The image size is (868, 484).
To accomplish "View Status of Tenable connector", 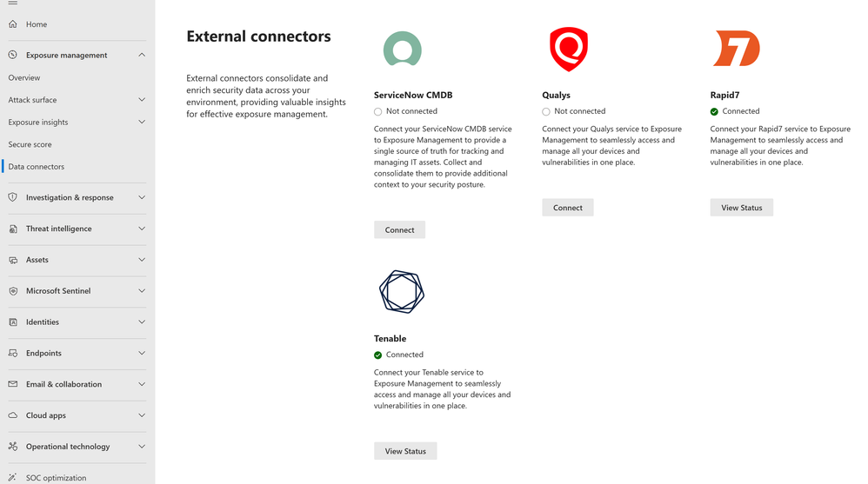I will pos(405,451).
